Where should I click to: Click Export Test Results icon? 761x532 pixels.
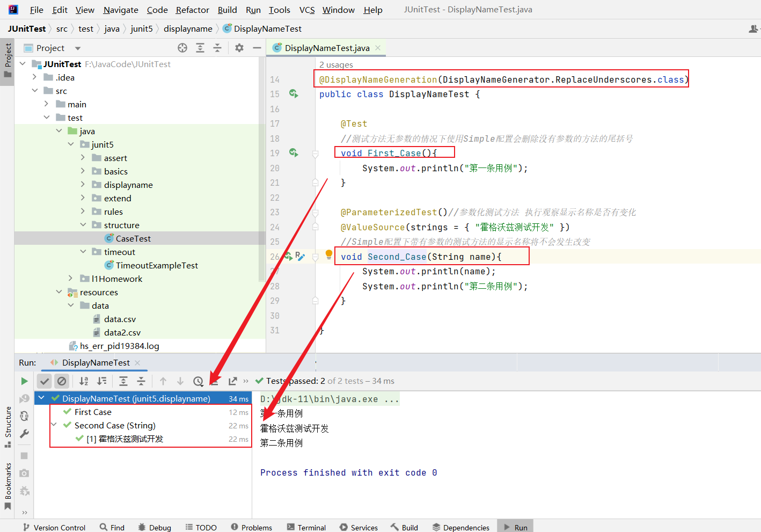click(x=232, y=381)
